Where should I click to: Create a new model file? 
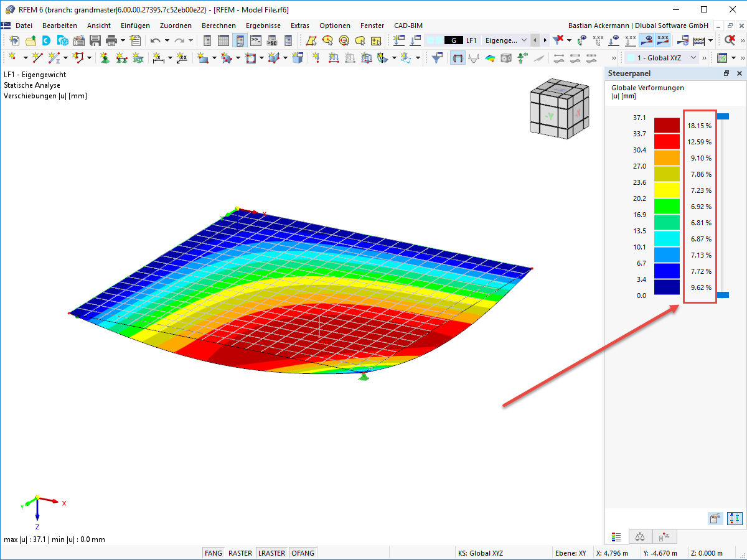(14, 40)
